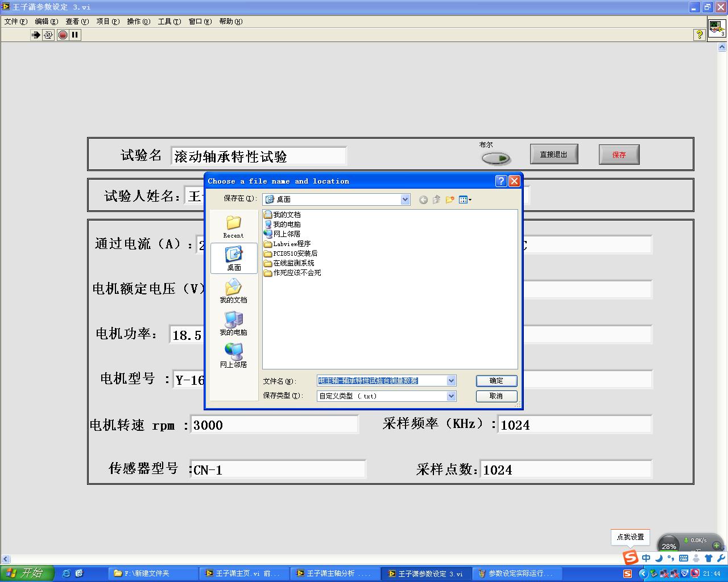Select the 作死应该不会死 folder
This screenshot has height=582, width=728.
[x=292, y=273]
